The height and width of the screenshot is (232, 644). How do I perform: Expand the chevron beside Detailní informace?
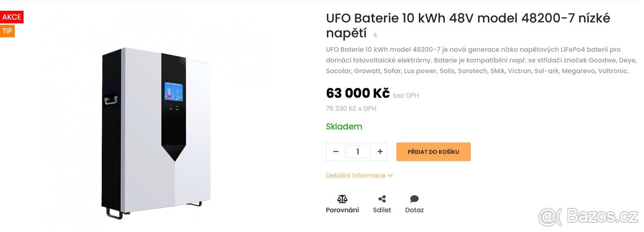[391, 176]
